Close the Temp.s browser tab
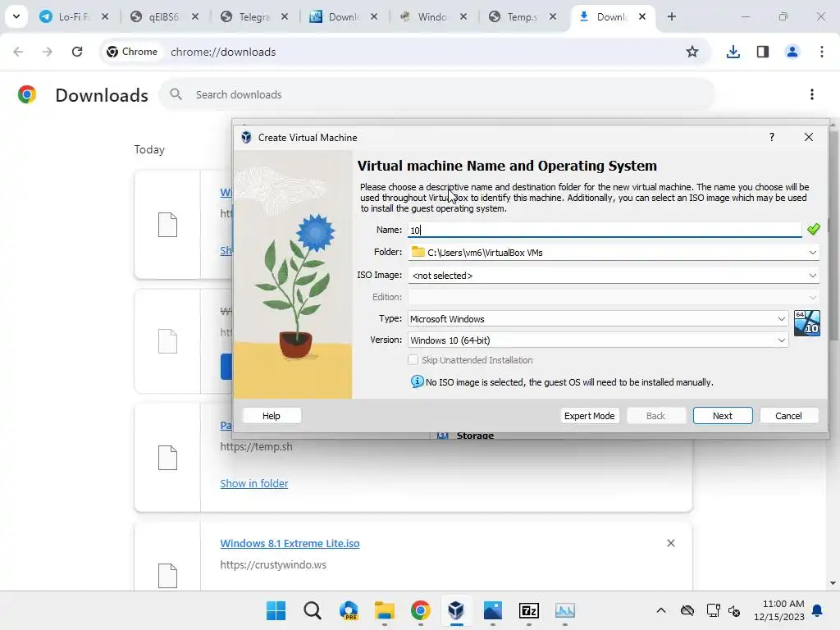The height and width of the screenshot is (630, 840). point(553,16)
